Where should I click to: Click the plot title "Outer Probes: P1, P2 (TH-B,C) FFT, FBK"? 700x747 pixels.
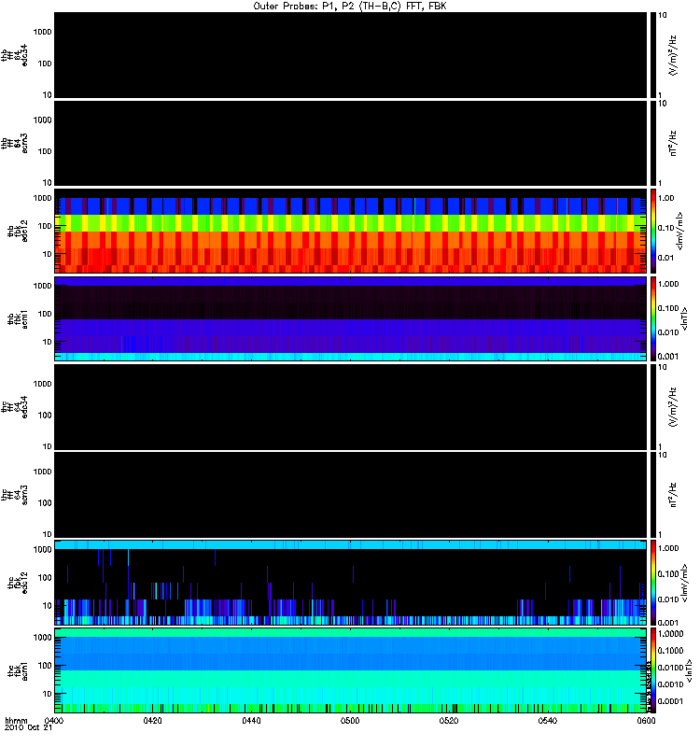coord(349,7)
